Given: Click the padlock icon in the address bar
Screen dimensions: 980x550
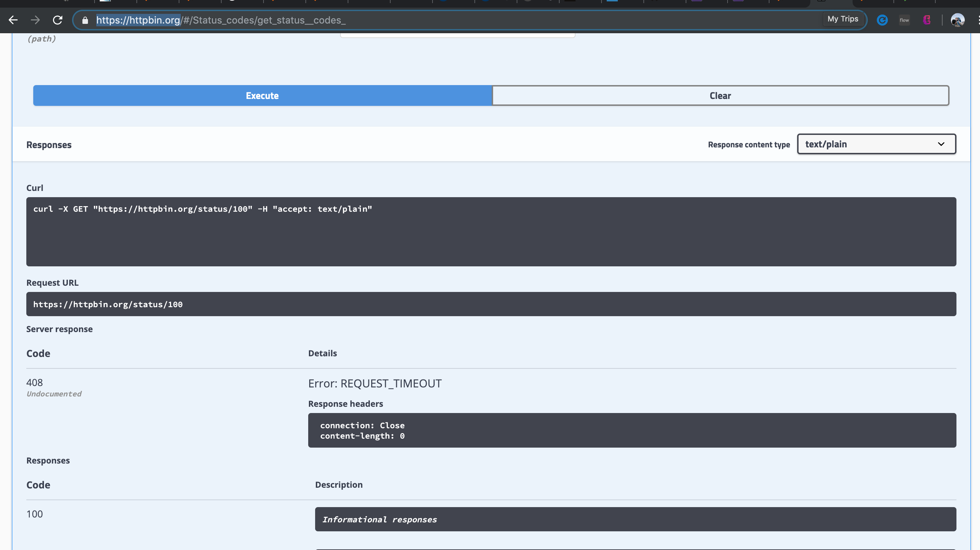Looking at the screenshot, I should (x=85, y=20).
